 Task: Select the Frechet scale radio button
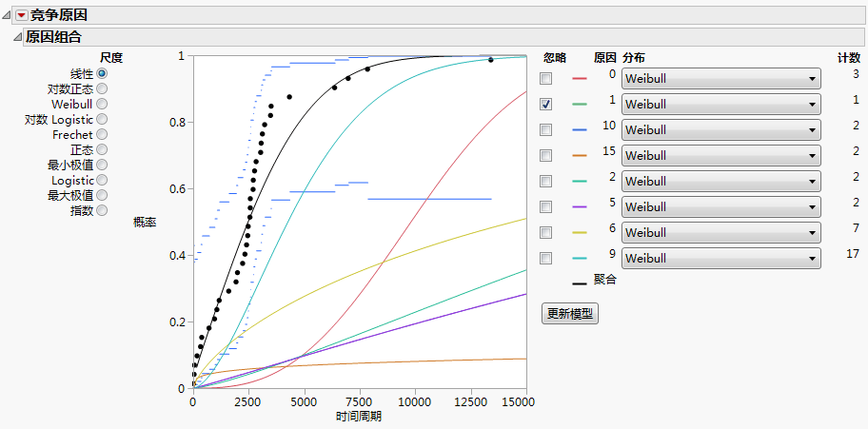pos(102,134)
